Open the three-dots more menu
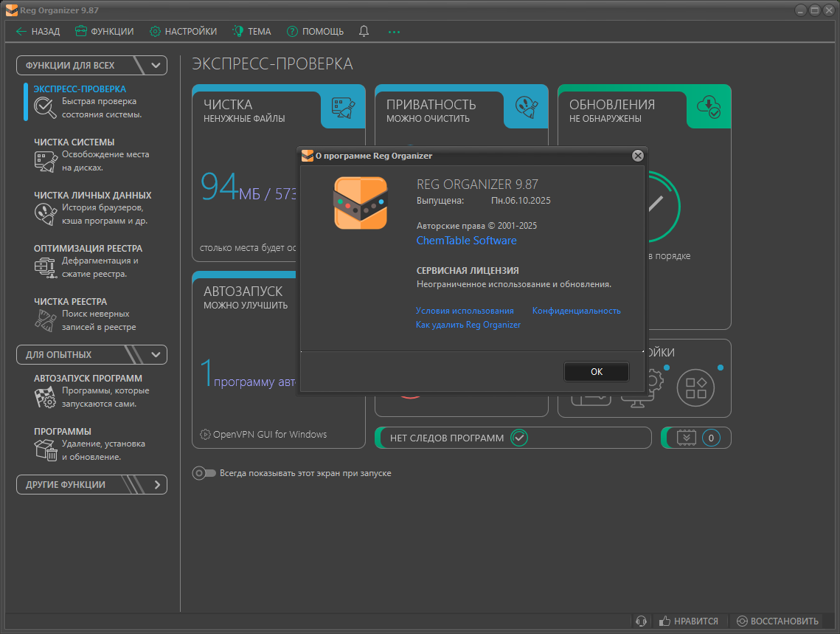This screenshot has width=840, height=634. (x=394, y=32)
